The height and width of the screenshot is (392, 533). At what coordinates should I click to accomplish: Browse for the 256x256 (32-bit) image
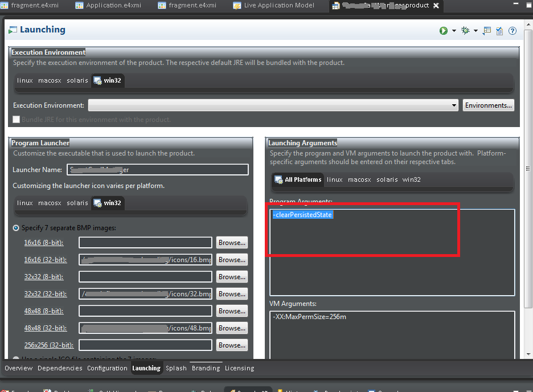pyautogui.click(x=232, y=345)
